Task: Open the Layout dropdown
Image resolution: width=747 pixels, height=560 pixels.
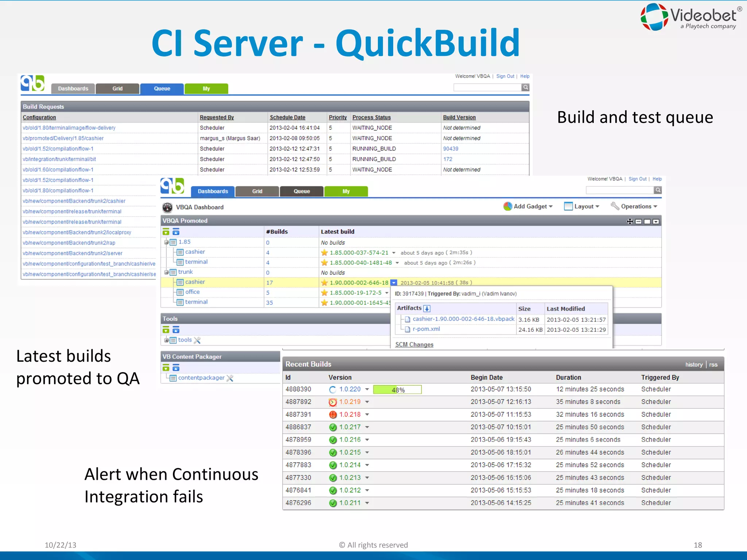Action: point(597,207)
